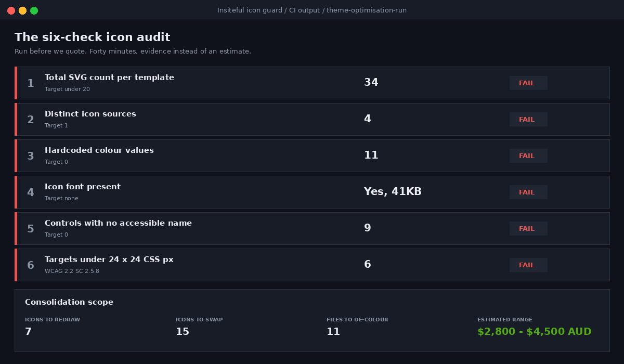Click the "Run before we quote" subtitle
Image resolution: width=624 pixels, height=364 pixels.
(133, 51)
